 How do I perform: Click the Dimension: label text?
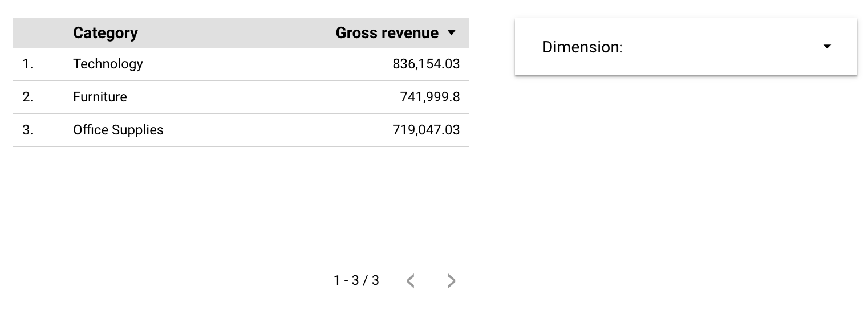(582, 47)
